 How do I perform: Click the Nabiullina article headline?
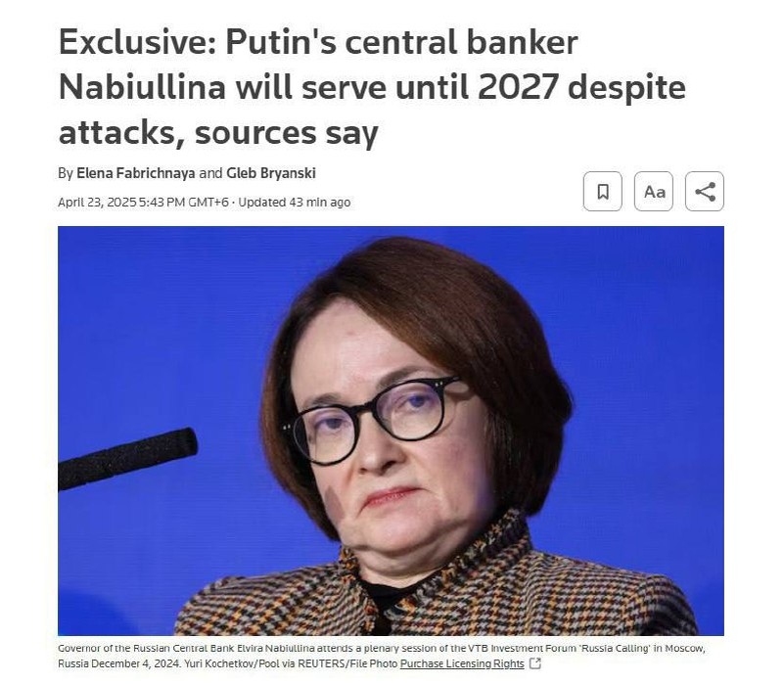[372, 87]
